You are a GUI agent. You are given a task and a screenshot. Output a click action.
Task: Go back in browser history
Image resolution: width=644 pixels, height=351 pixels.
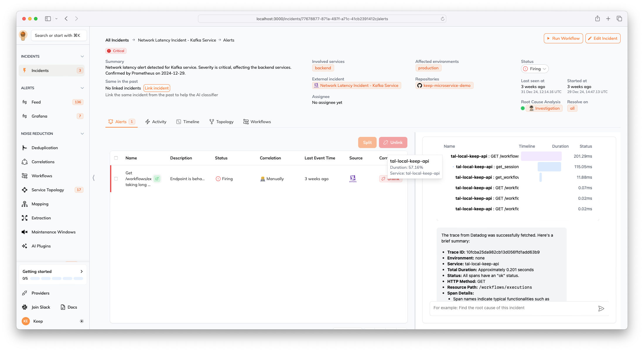pyautogui.click(x=66, y=19)
